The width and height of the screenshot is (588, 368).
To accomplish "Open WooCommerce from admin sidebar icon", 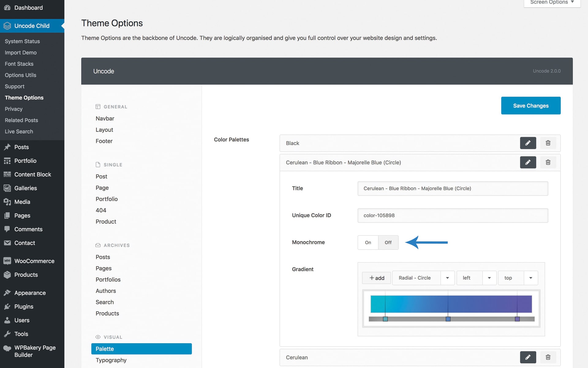I will coord(7,261).
